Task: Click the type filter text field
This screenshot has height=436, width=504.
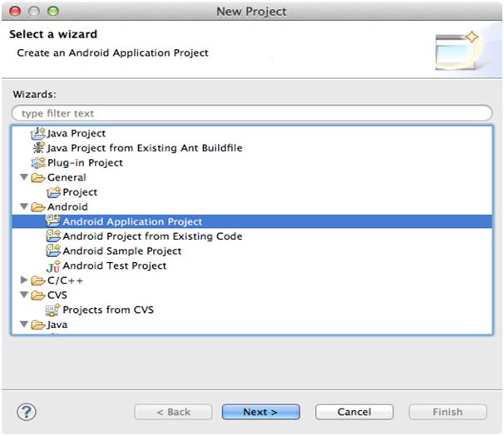Action: point(252,113)
